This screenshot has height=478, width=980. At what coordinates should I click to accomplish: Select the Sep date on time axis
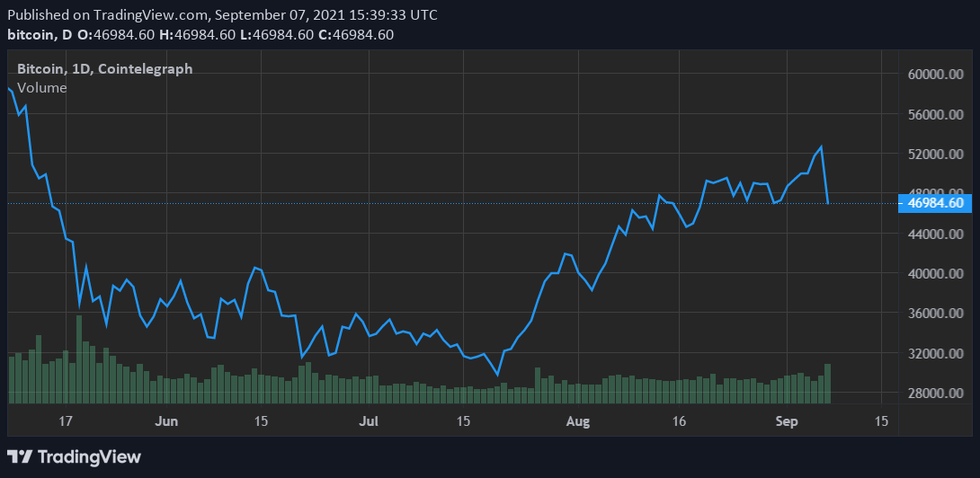point(787,420)
